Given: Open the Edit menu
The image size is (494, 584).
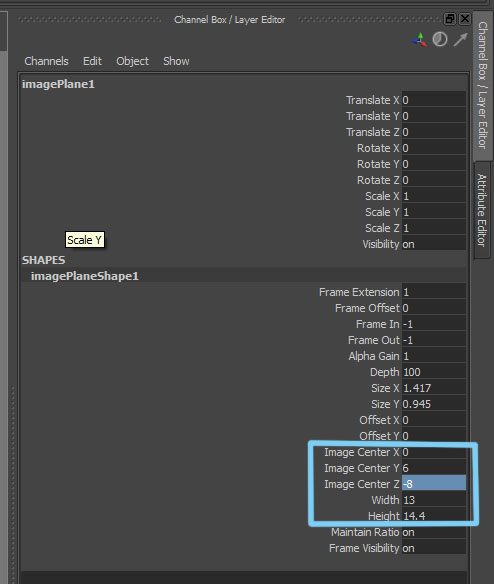Looking at the screenshot, I should click(x=92, y=61).
